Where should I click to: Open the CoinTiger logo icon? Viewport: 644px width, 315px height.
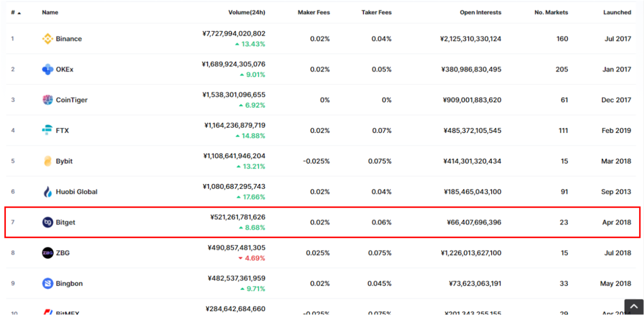47,100
